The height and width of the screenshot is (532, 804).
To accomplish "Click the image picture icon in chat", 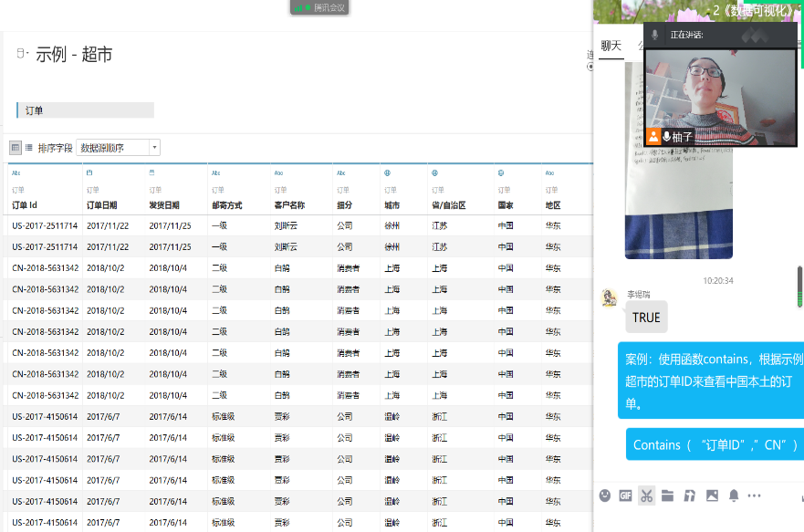I will pyautogui.click(x=712, y=495).
